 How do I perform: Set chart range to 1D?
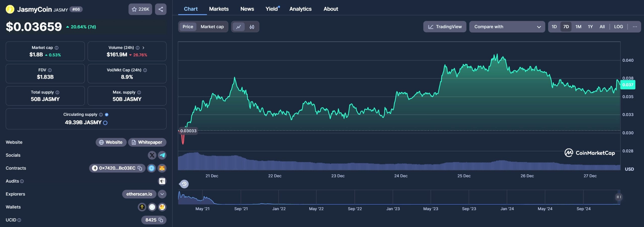pos(554,27)
